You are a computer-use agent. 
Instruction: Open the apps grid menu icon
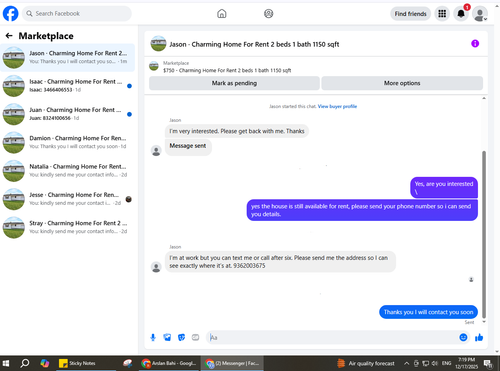tap(442, 14)
